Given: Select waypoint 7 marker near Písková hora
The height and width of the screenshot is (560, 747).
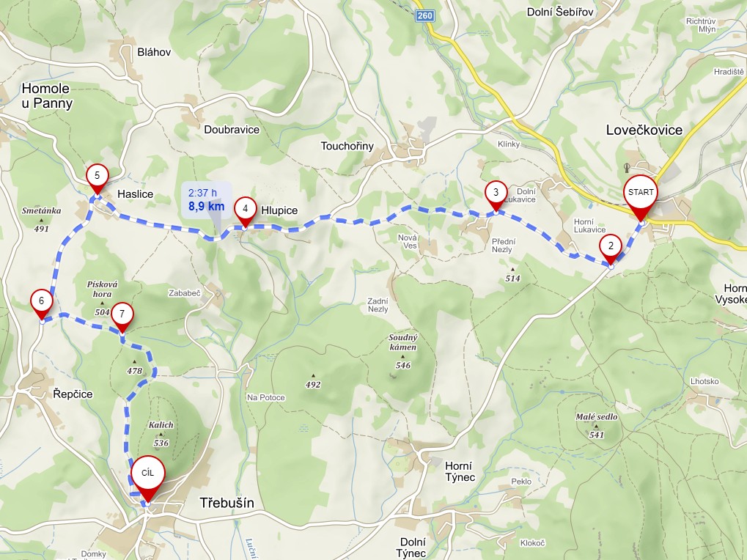Looking at the screenshot, I should pos(122,318).
